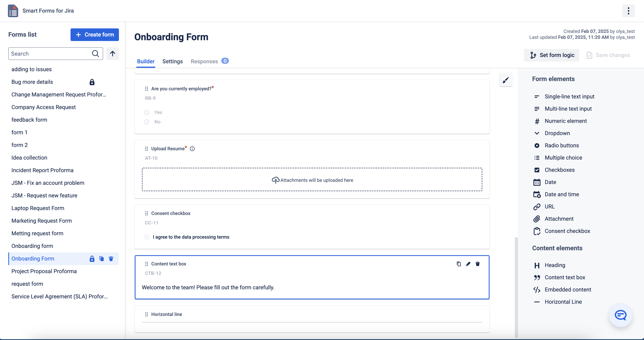Screen dimensions: 644x340
Task: Click the Create form button
Action: tap(94, 35)
